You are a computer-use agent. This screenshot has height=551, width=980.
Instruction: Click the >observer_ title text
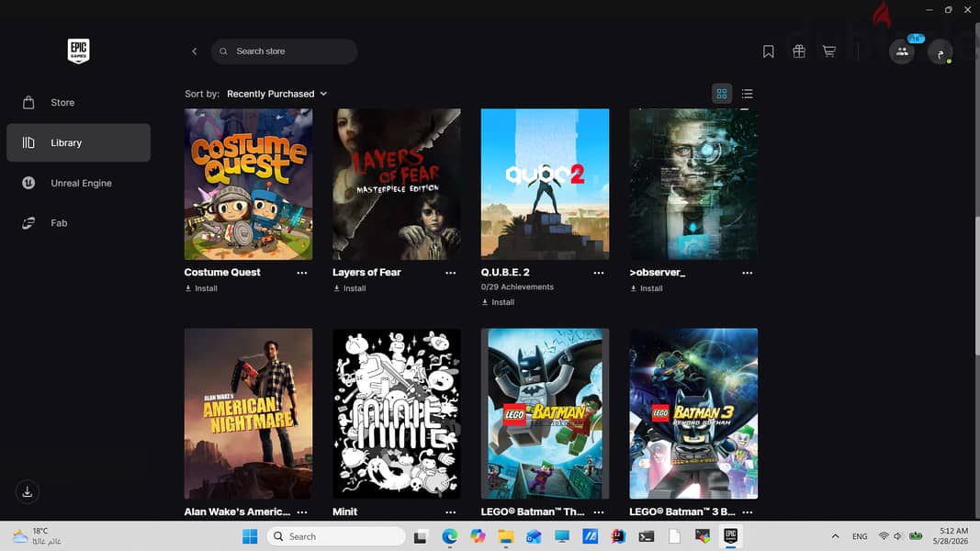658,273
